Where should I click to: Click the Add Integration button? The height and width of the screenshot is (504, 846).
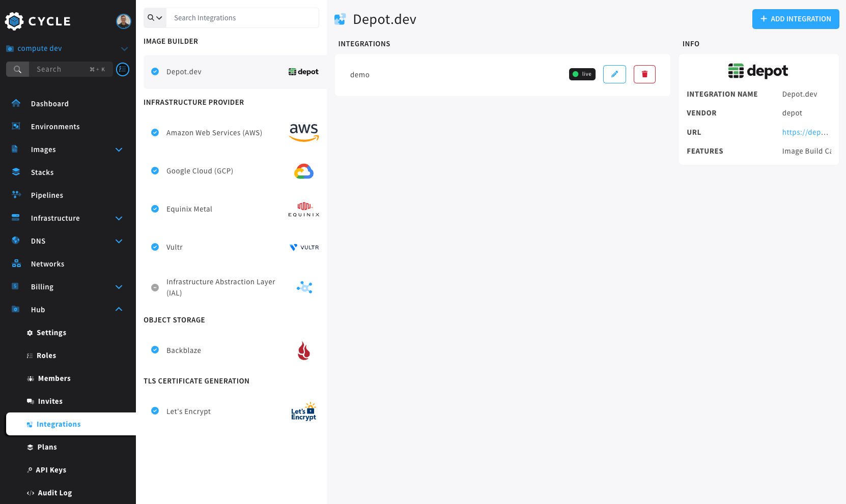(796, 19)
